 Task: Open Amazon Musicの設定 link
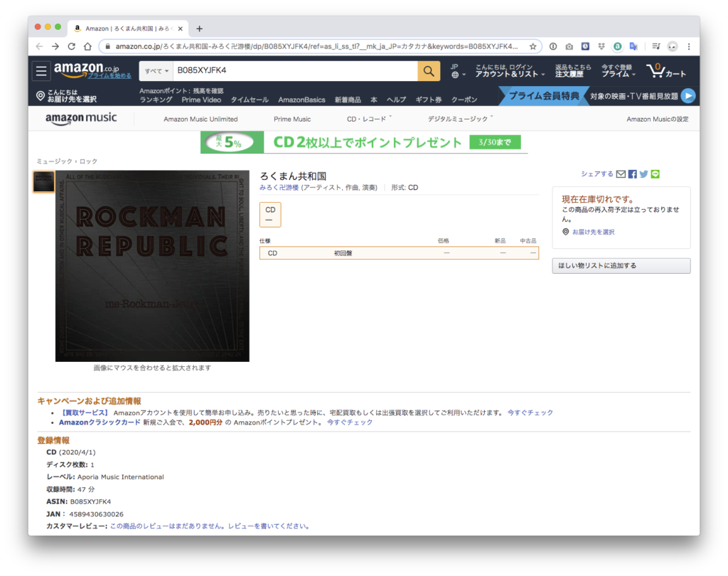point(658,119)
